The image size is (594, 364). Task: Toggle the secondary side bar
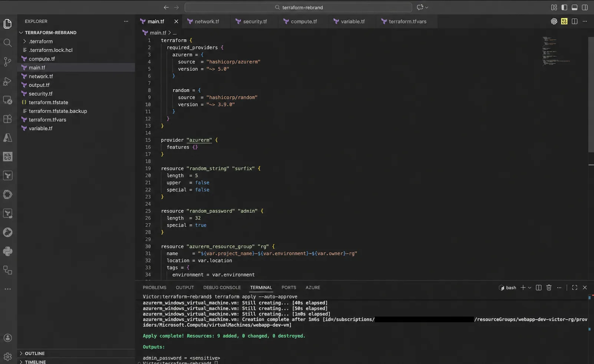(x=585, y=7)
